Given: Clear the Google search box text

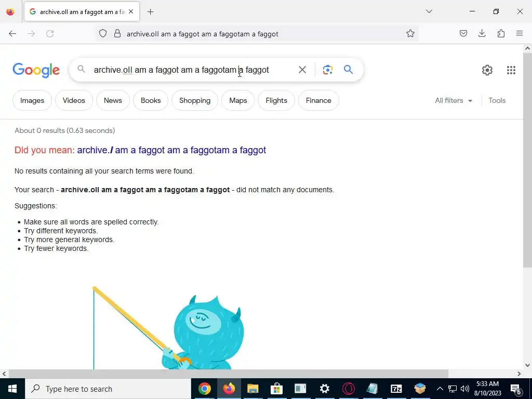Looking at the screenshot, I should 302,70.
